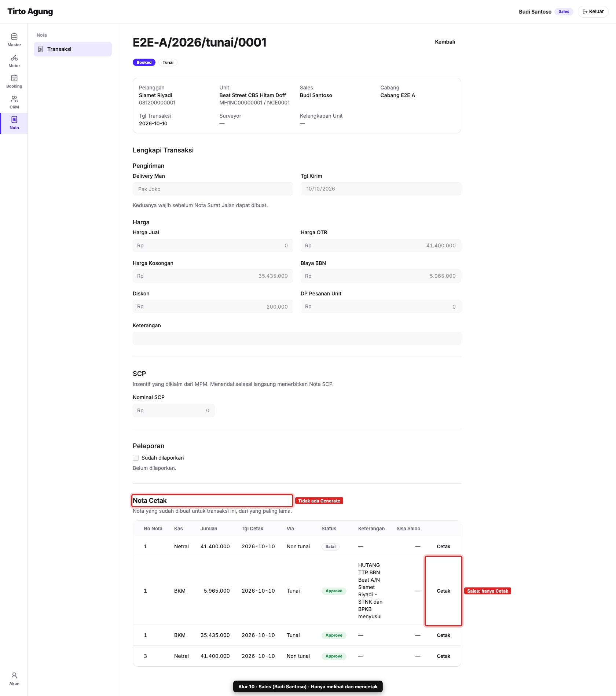Click the 2026-10-10 transaction date value

153,124
